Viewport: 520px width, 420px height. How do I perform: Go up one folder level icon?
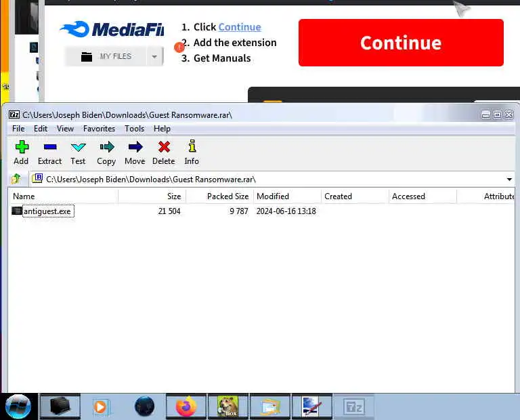click(16, 179)
